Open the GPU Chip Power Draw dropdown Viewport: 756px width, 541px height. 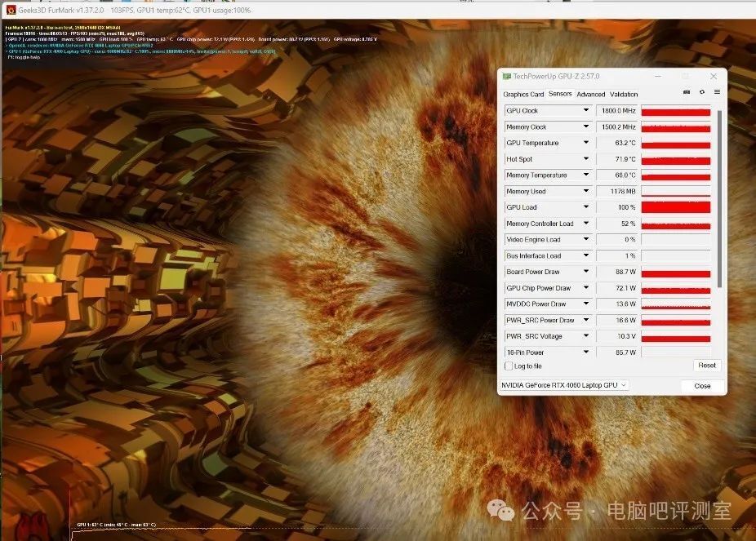click(x=586, y=288)
